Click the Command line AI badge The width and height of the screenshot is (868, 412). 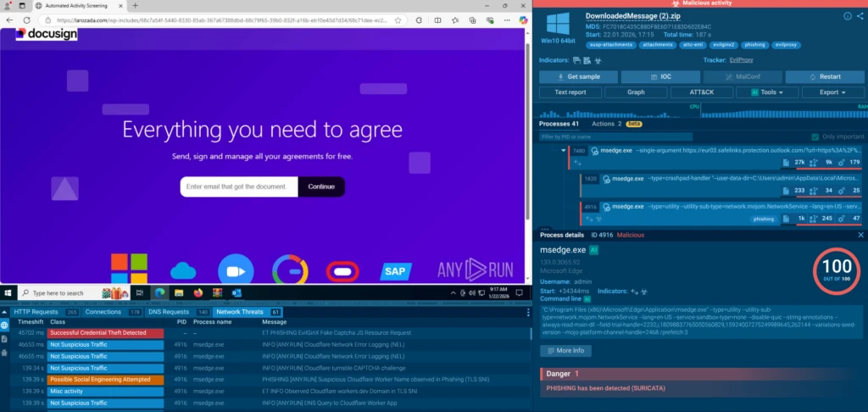pos(587,298)
